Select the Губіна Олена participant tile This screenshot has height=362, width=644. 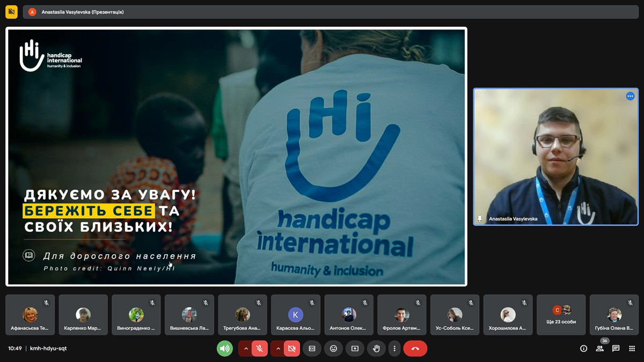(x=614, y=315)
